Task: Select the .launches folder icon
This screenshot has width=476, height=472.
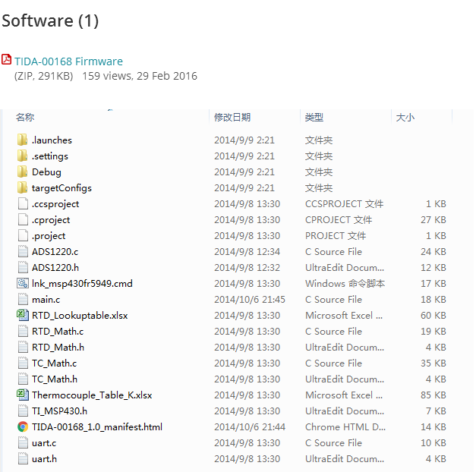Action: [x=23, y=140]
